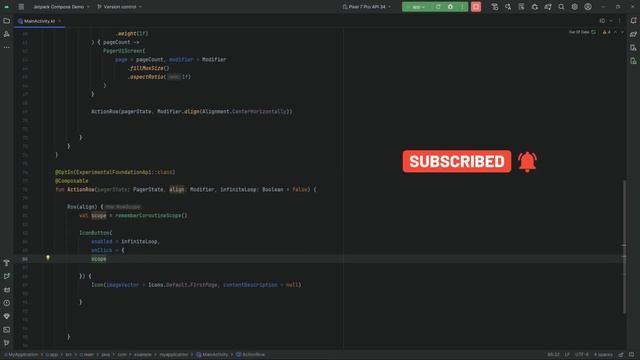640x360 pixels.
Task: Close the MainActivity.kt tab
Action: [60, 21]
